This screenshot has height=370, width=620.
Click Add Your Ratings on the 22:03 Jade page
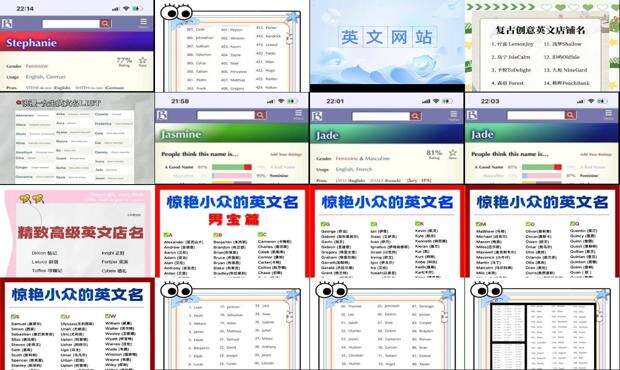[595, 154]
